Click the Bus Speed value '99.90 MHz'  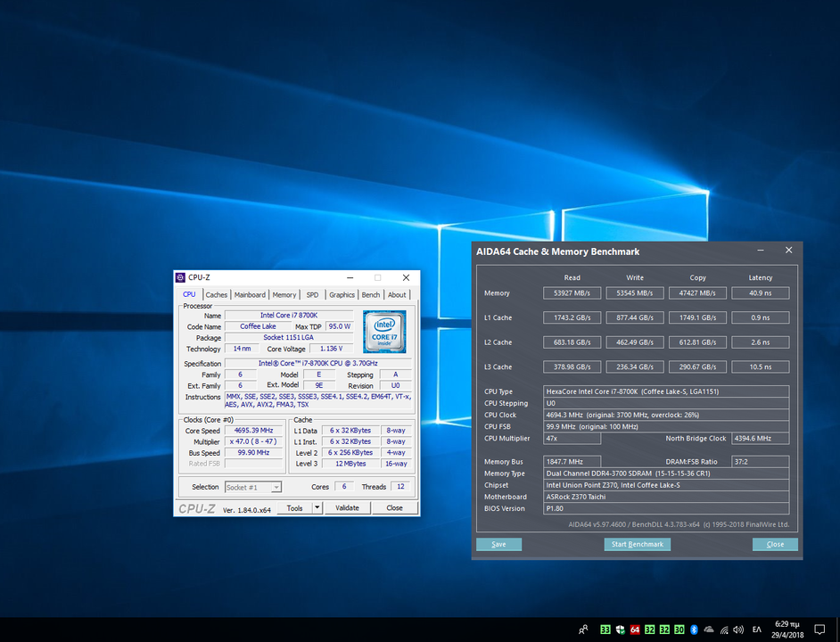pos(253,453)
